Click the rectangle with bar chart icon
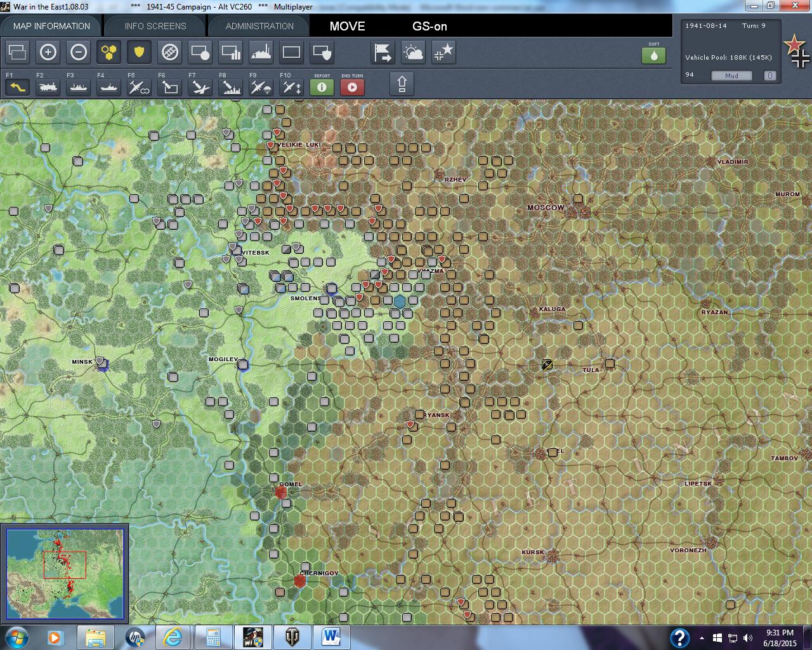 (x=230, y=52)
